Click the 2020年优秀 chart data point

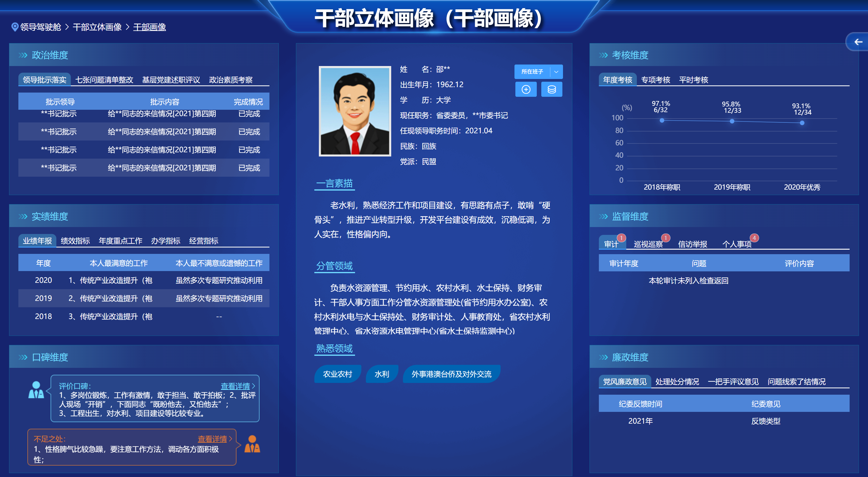pos(802,123)
